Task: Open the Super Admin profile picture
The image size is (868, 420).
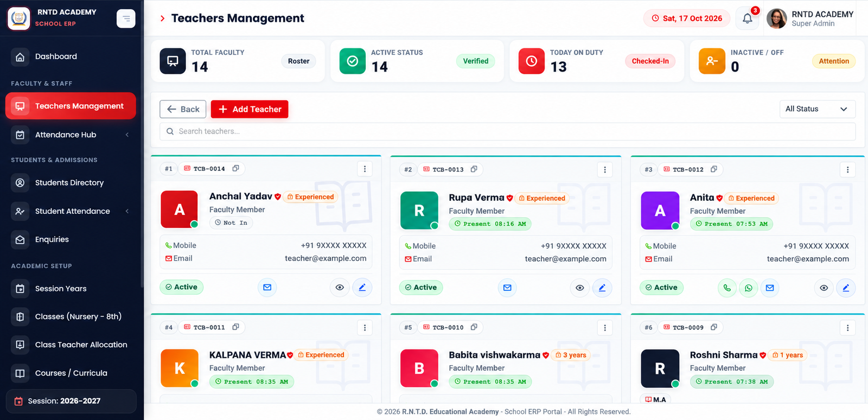Action: (x=777, y=18)
